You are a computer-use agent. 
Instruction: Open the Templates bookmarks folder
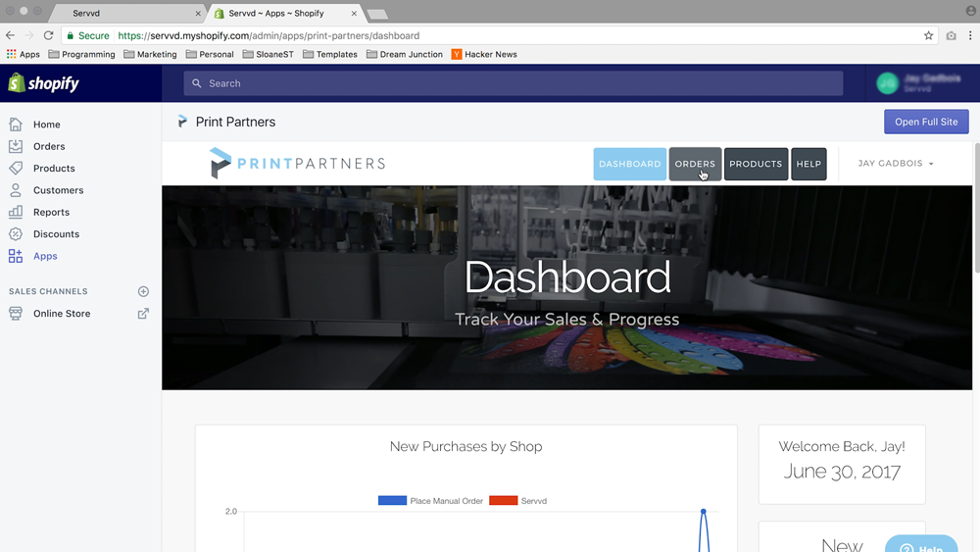coord(330,54)
